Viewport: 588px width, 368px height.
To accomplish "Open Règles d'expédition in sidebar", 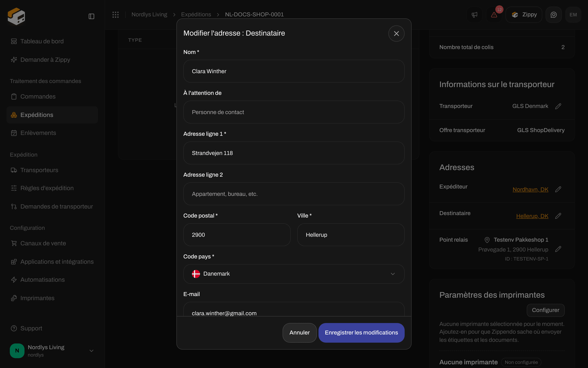I will click(52, 188).
